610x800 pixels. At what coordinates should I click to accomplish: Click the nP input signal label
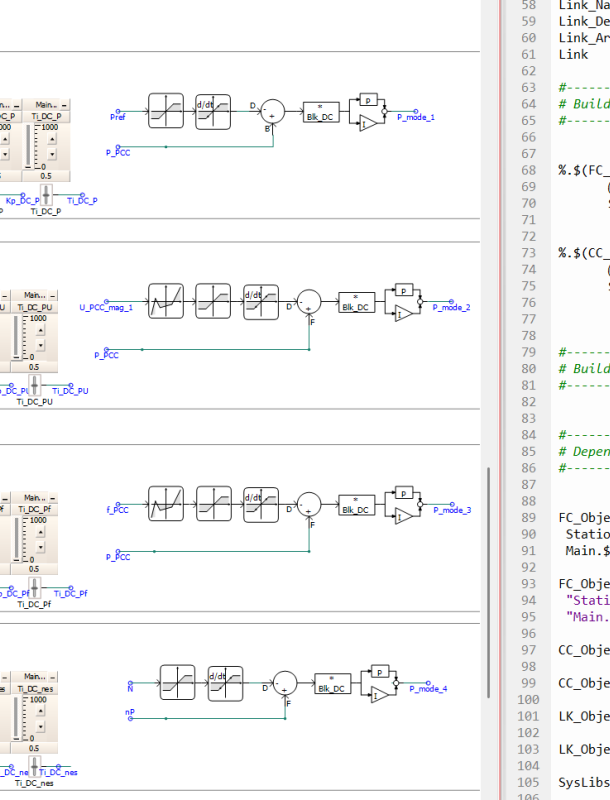[130, 712]
